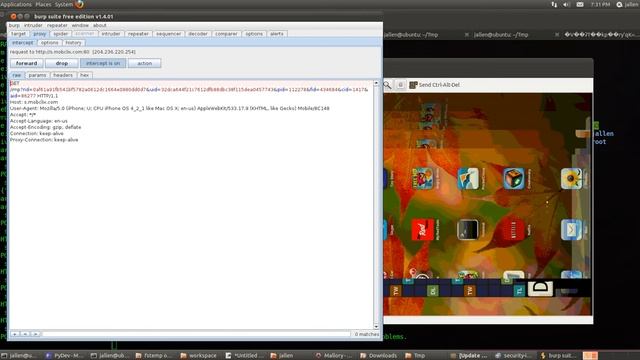
Task: Open the dice cube app icon on the device screen
Action: tap(513, 178)
